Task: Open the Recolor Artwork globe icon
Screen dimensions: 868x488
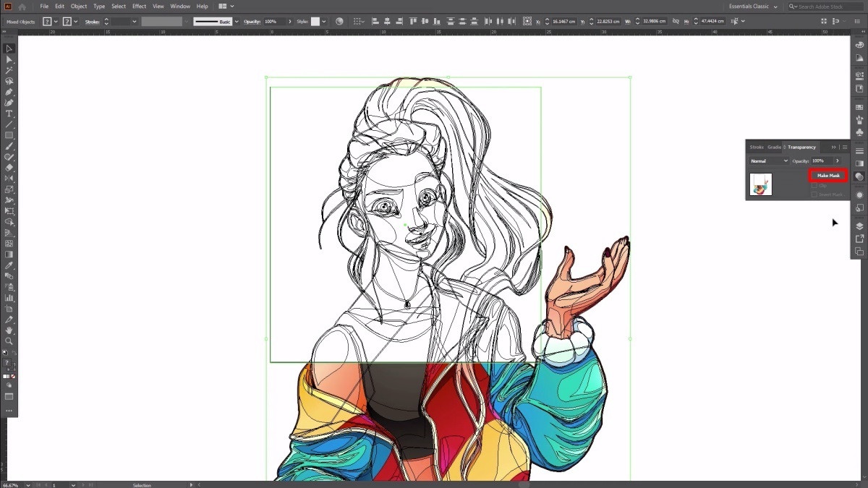Action: coord(339,22)
